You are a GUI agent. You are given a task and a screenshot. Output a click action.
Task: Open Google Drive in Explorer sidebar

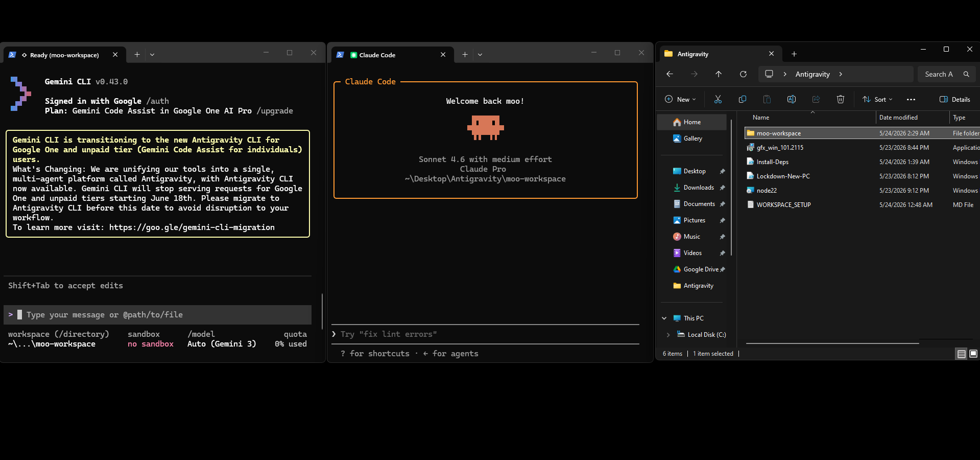pos(701,269)
